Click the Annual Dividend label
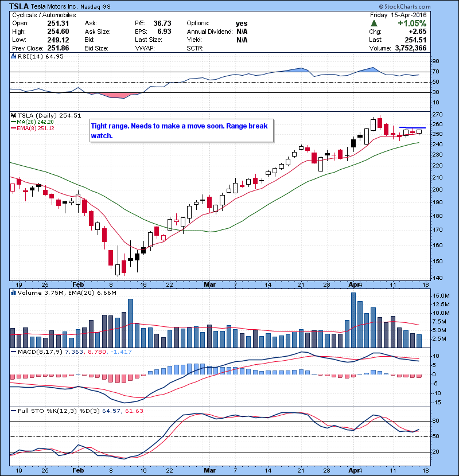The width and height of the screenshot is (459, 476). pos(209,32)
